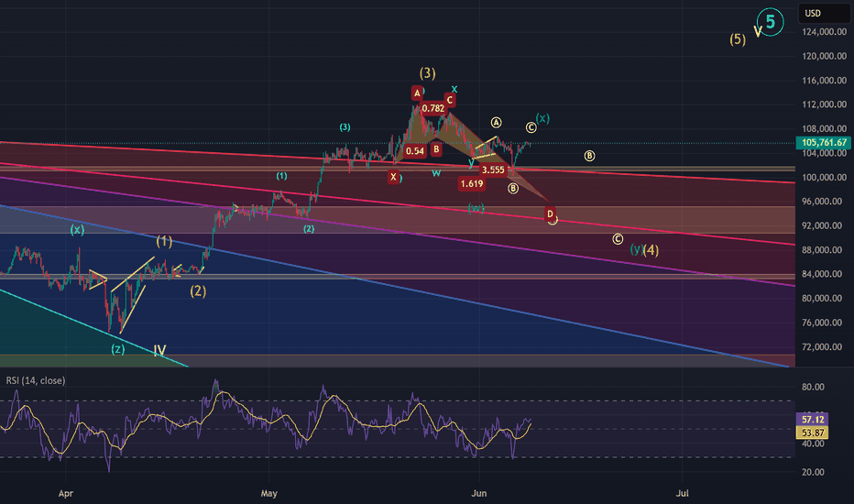Viewport: 854px width, 504px height.
Task: Select the white IV wave label
Action: click(159, 350)
